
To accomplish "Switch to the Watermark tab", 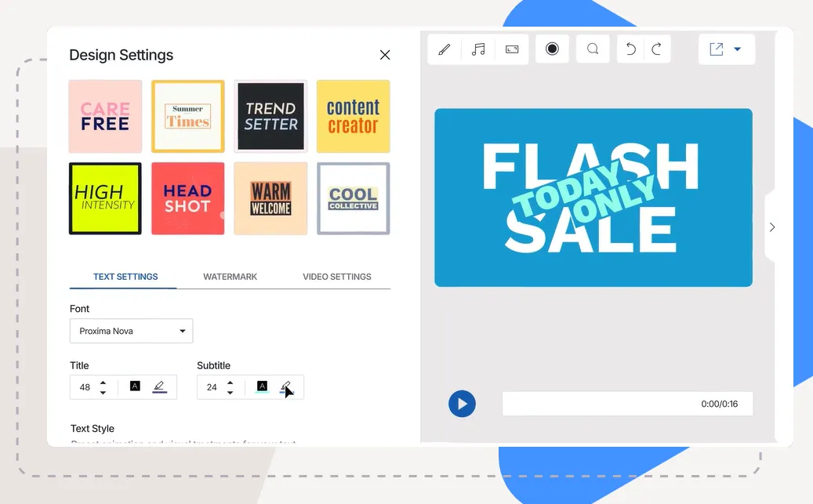I will 230,277.
